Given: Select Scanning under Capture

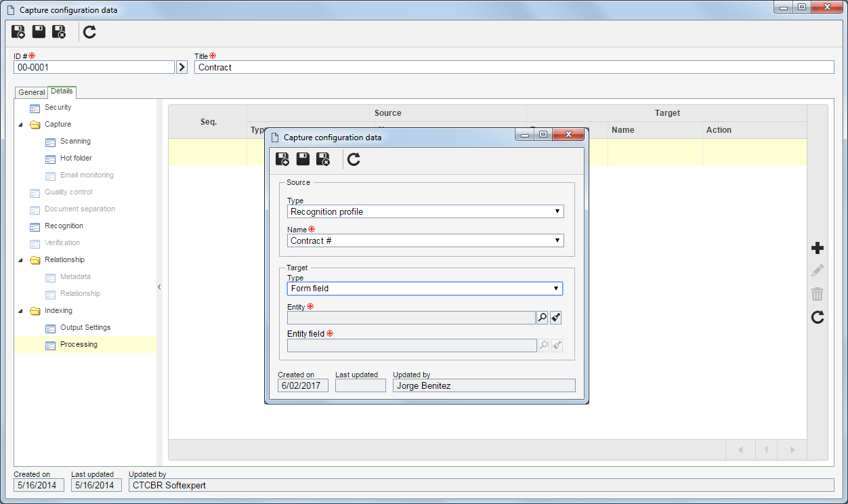Looking at the screenshot, I should click(x=75, y=142).
